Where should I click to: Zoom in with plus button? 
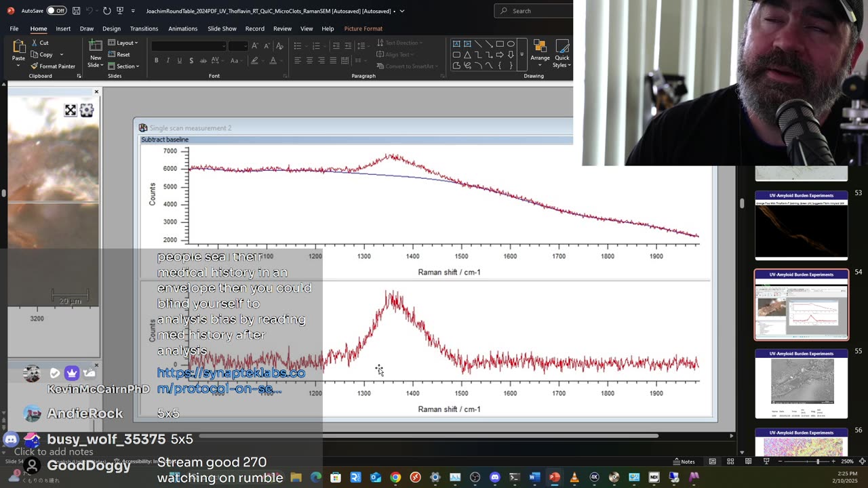point(833,462)
